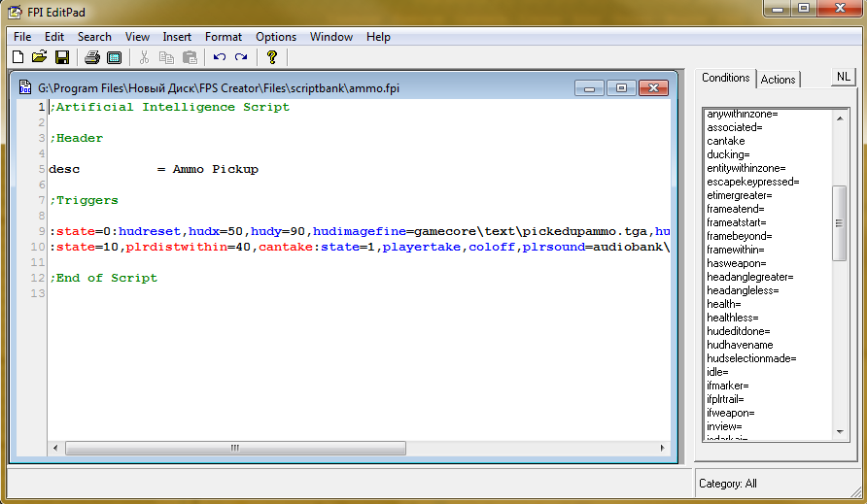
Task: Save the script with floppy icon
Action: [62, 57]
